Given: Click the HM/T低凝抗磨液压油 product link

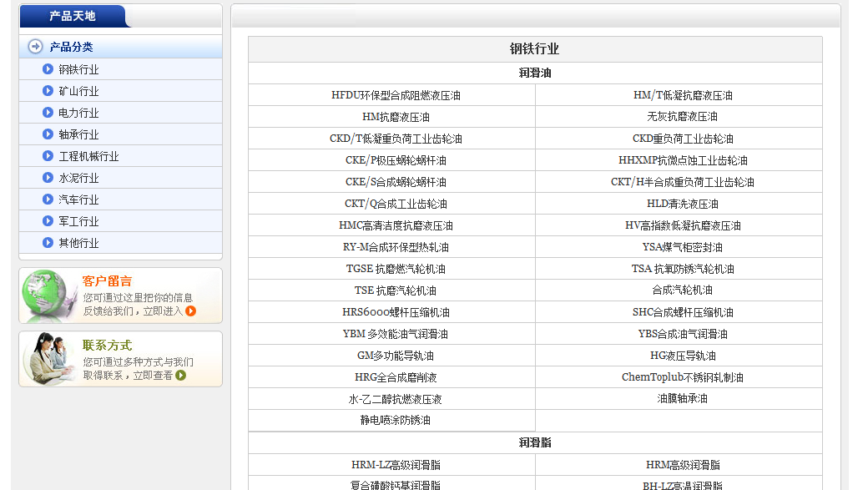Looking at the screenshot, I should (x=683, y=95).
